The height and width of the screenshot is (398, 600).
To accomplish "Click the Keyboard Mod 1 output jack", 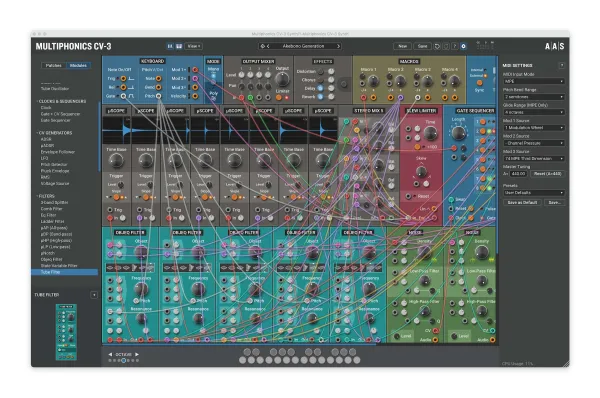I will pyautogui.click(x=195, y=70).
